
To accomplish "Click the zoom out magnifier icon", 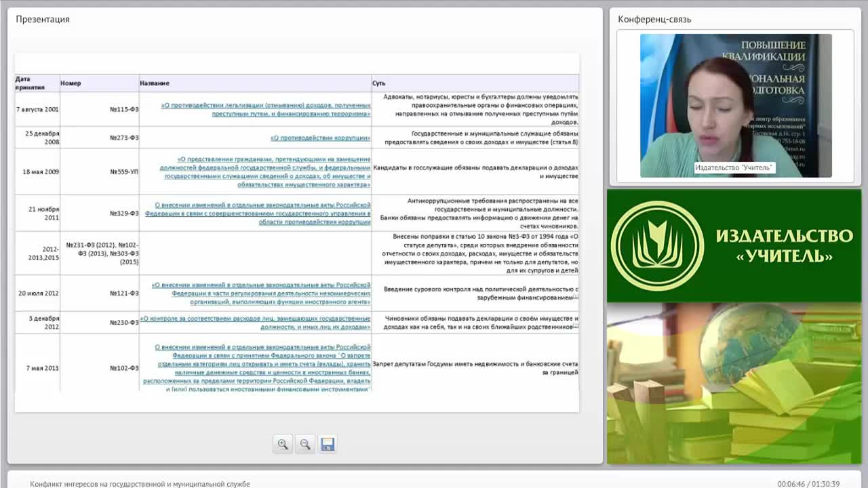I will pyautogui.click(x=305, y=445).
